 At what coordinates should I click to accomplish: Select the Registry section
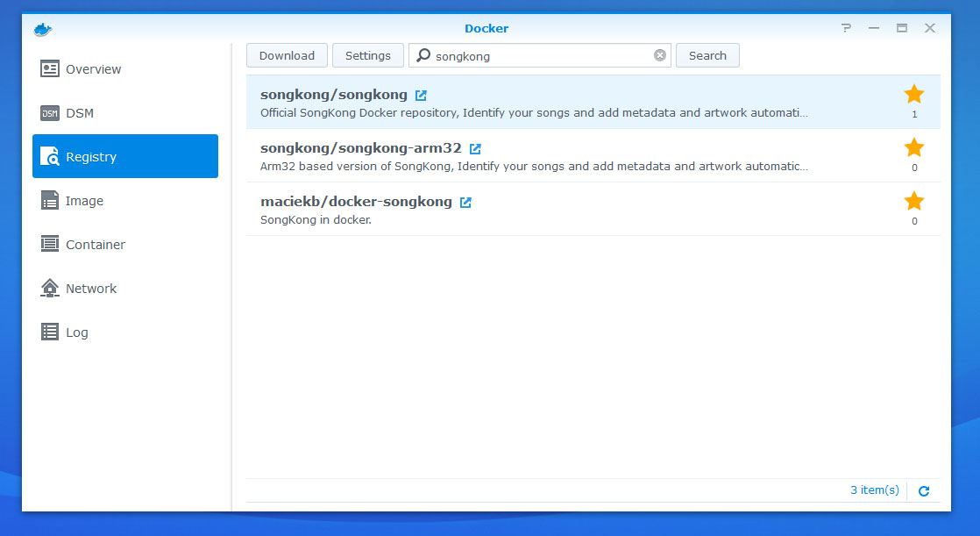(125, 156)
